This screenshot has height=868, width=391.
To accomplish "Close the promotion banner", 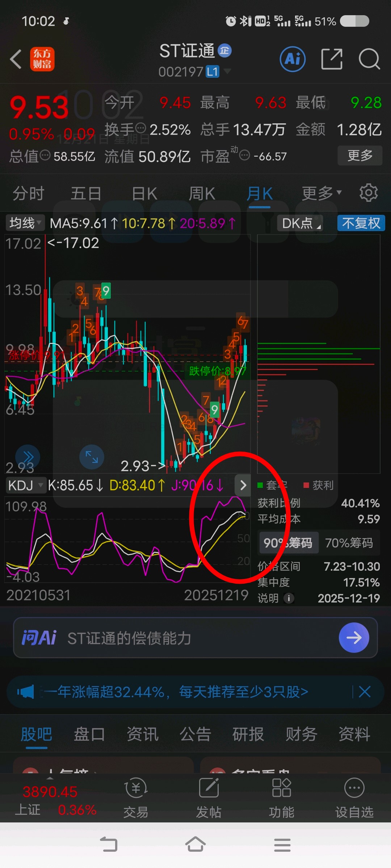I will [365, 692].
